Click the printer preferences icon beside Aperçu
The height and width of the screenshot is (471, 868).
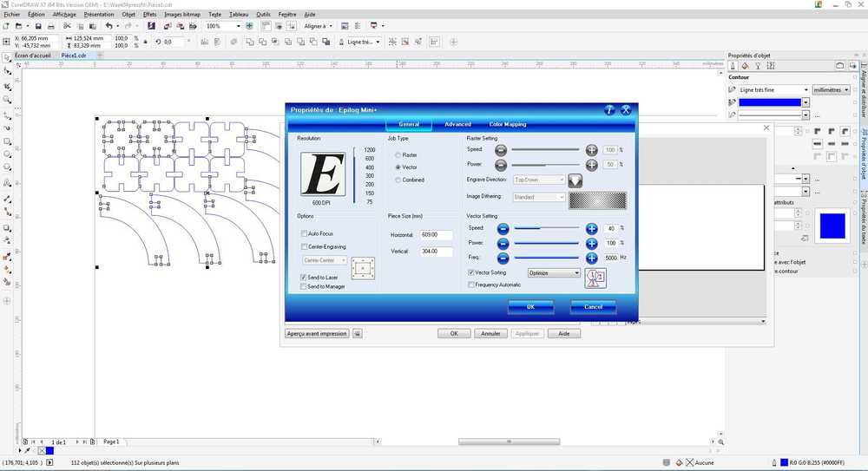tap(358, 334)
